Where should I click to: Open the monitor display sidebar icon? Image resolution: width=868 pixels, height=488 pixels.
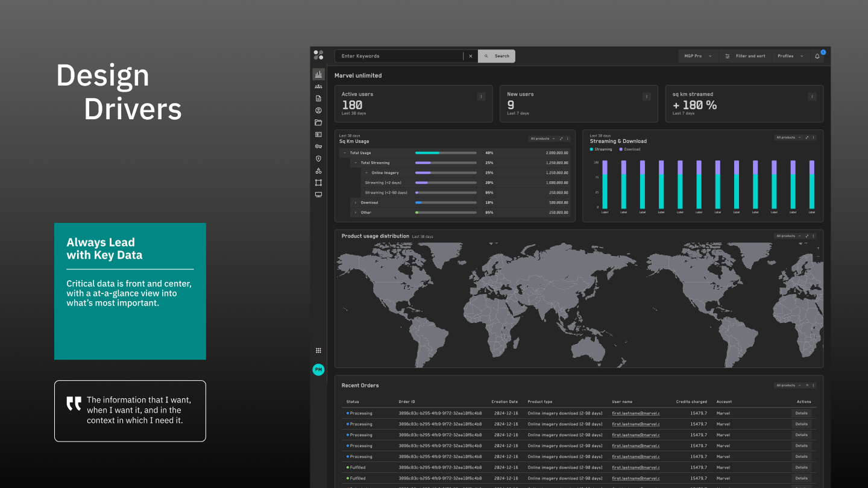pos(318,195)
